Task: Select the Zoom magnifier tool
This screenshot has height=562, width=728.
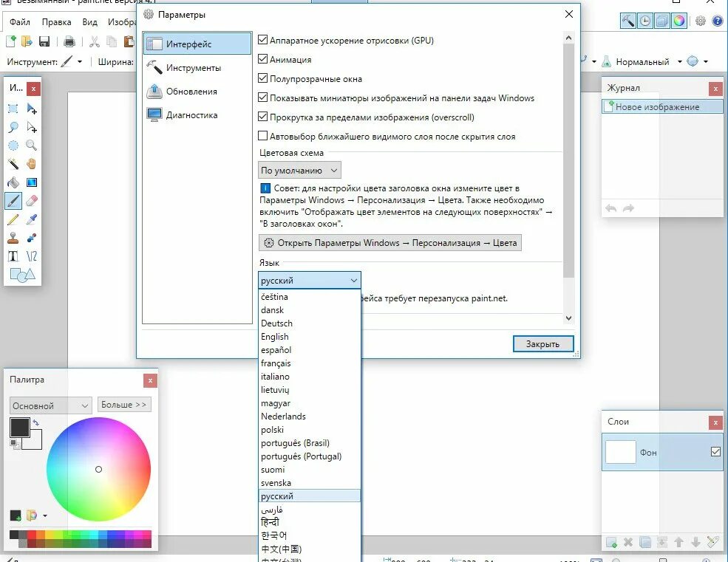Action: pos(32,145)
